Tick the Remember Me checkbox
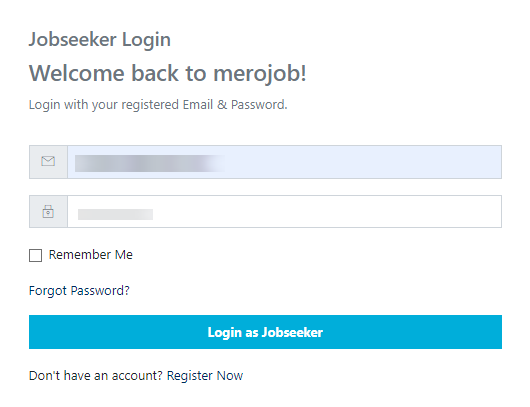530x407 pixels. (35, 256)
